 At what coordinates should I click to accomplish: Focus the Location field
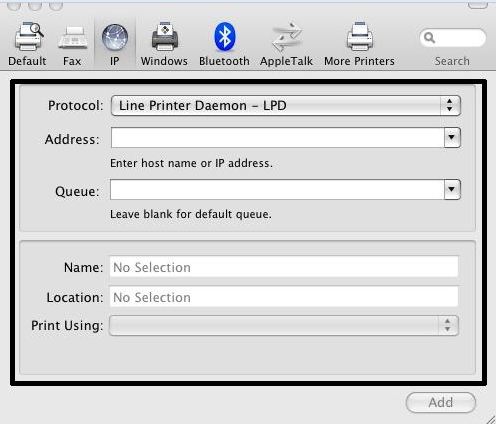click(284, 297)
